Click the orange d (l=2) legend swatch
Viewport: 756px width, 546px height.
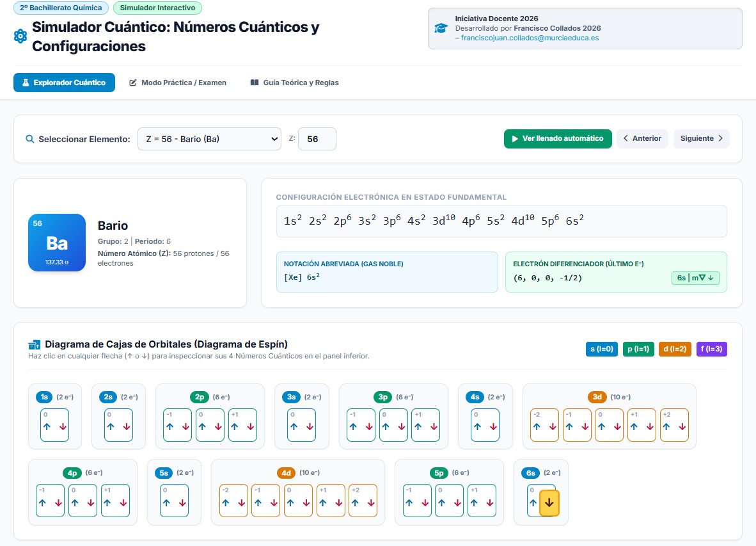(x=675, y=349)
